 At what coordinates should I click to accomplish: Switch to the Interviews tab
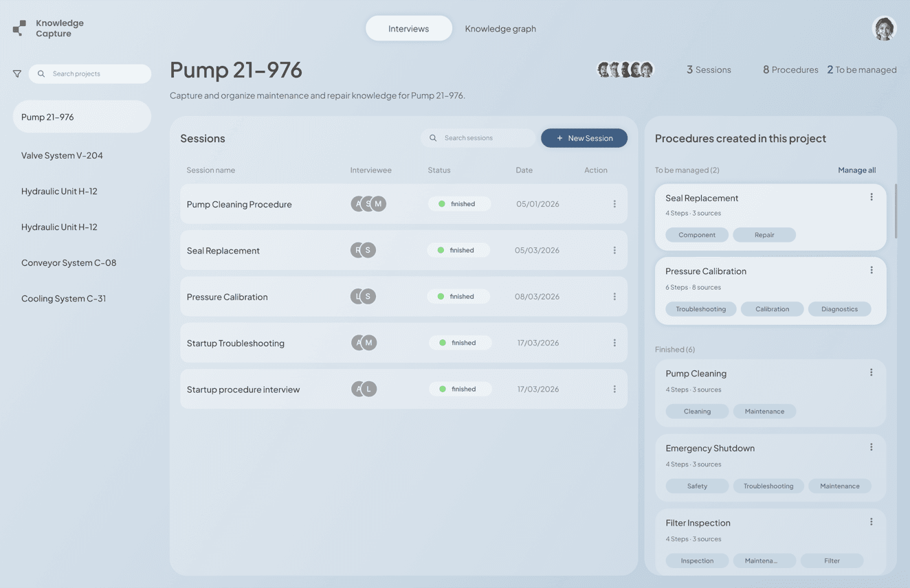coord(408,28)
